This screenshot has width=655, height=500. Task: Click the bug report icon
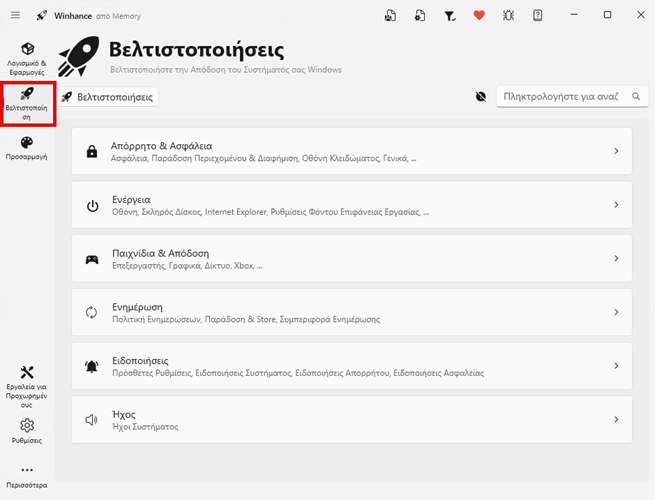point(509,16)
